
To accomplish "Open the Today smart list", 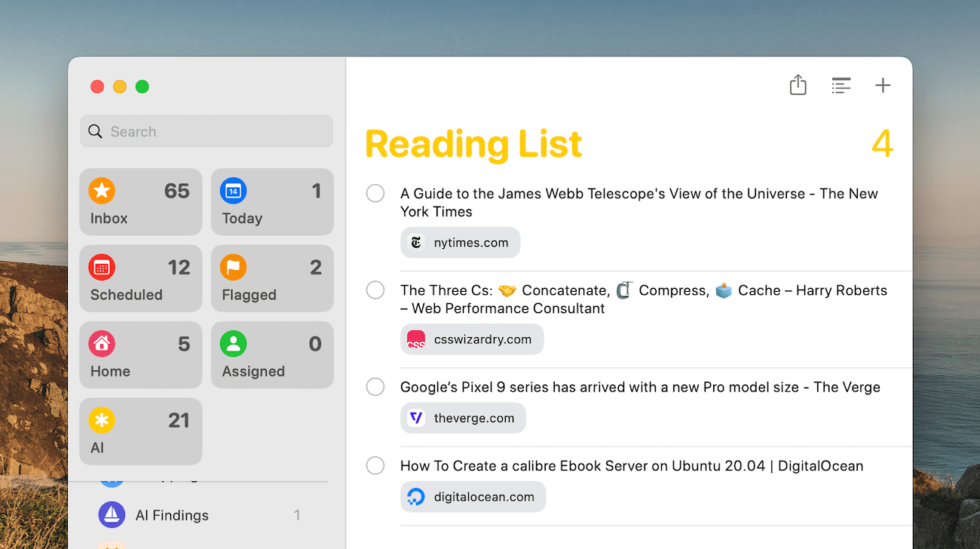I will point(271,202).
